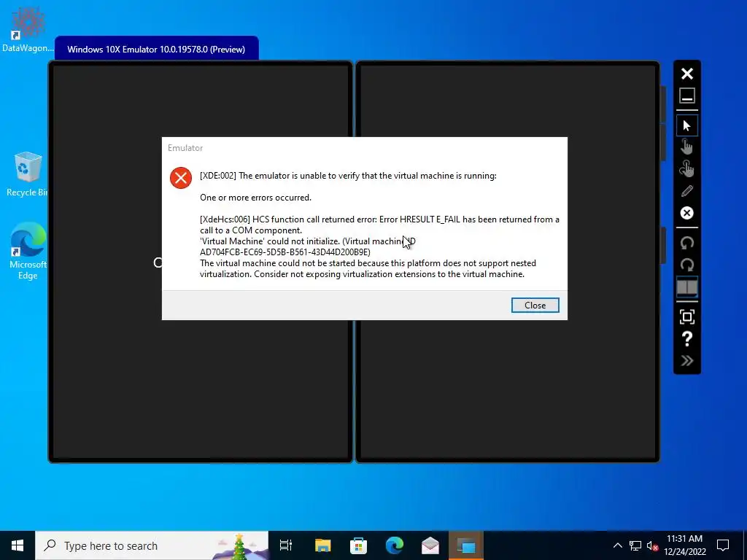
Task: Launch Edge from the taskbar
Action: (x=395, y=545)
